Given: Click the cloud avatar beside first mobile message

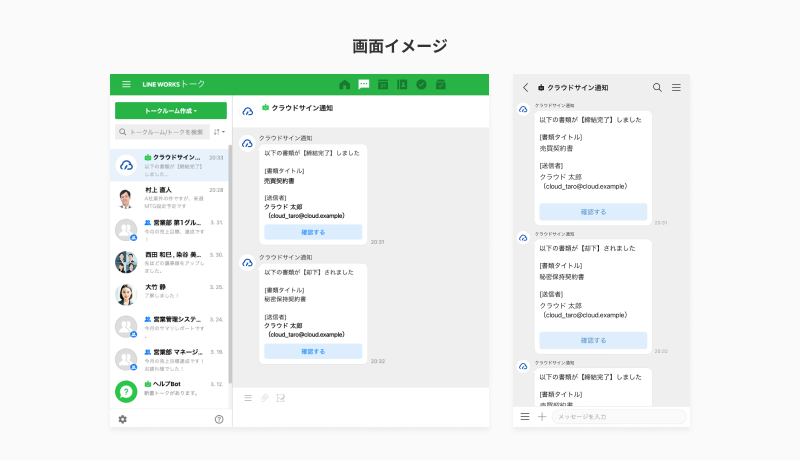Looking at the screenshot, I should (x=523, y=109).
